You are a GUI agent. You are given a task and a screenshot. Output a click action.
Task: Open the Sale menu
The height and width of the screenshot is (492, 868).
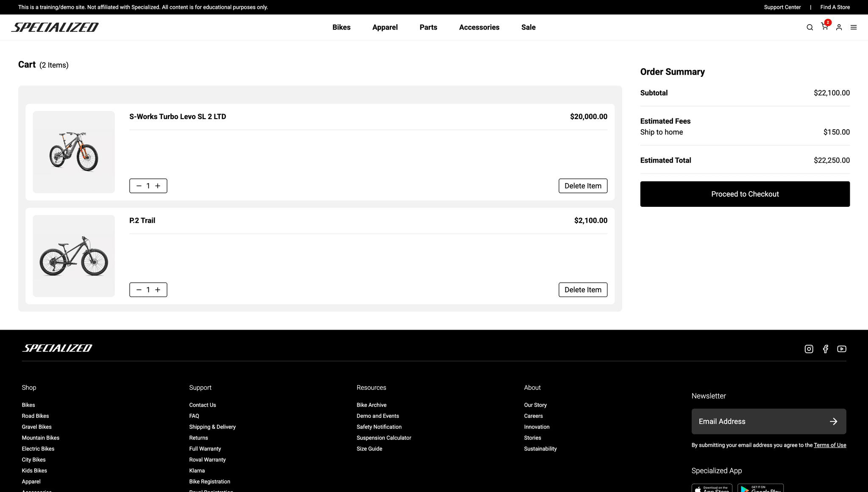point(528,28)
